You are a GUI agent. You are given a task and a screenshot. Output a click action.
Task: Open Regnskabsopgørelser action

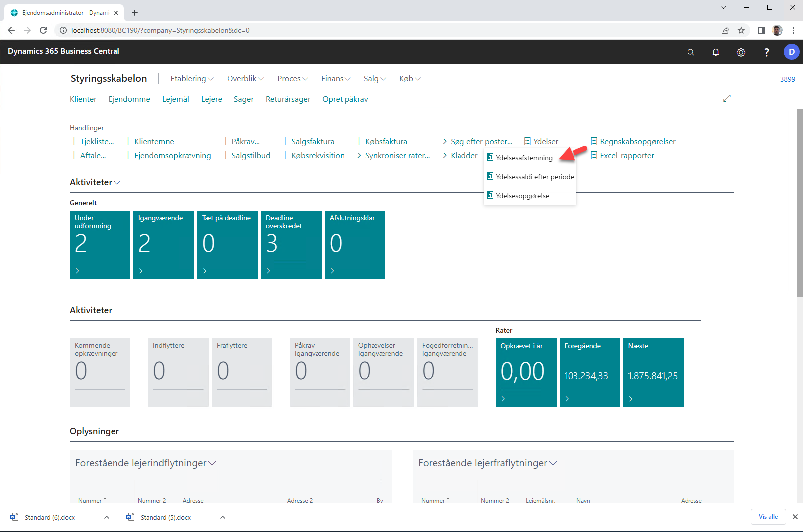click(633, 142)
